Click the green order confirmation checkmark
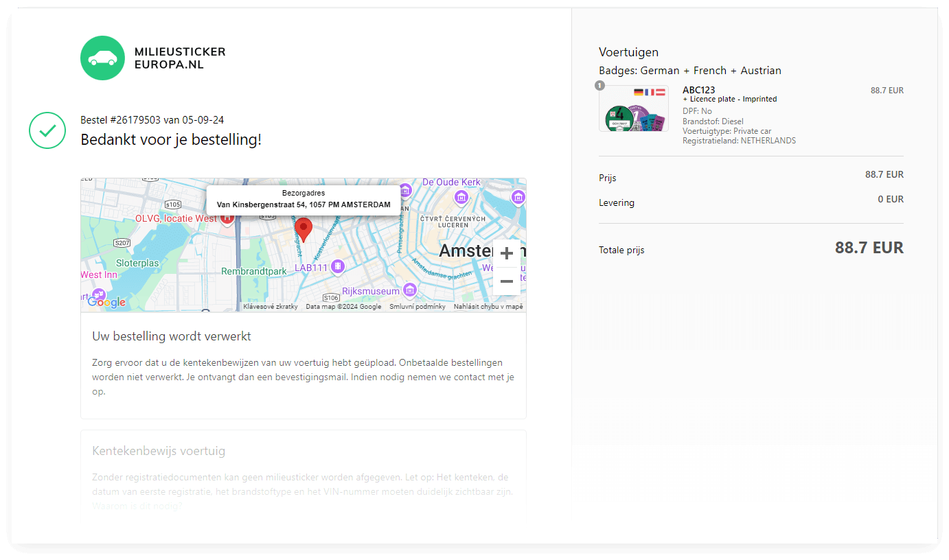The height and width of the screenshot is (560, 949). [x=47, y=130]
